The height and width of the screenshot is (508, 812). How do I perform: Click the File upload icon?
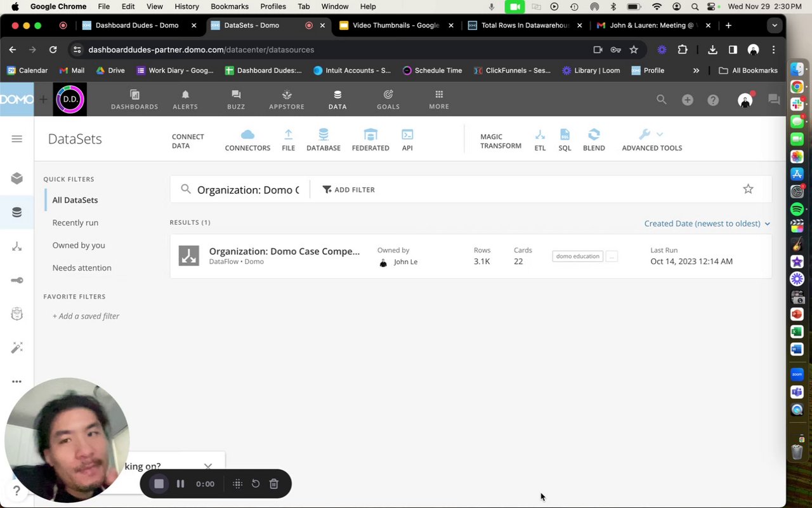[288, 135]
